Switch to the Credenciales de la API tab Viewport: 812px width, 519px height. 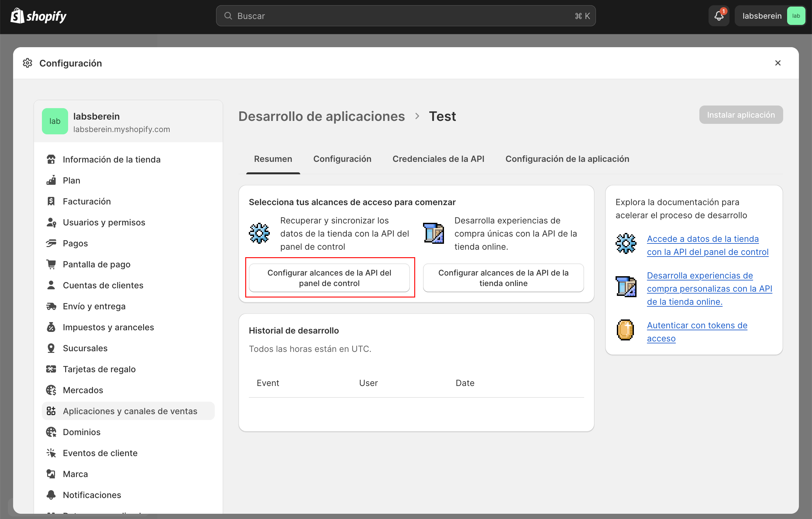coord(438,159)
